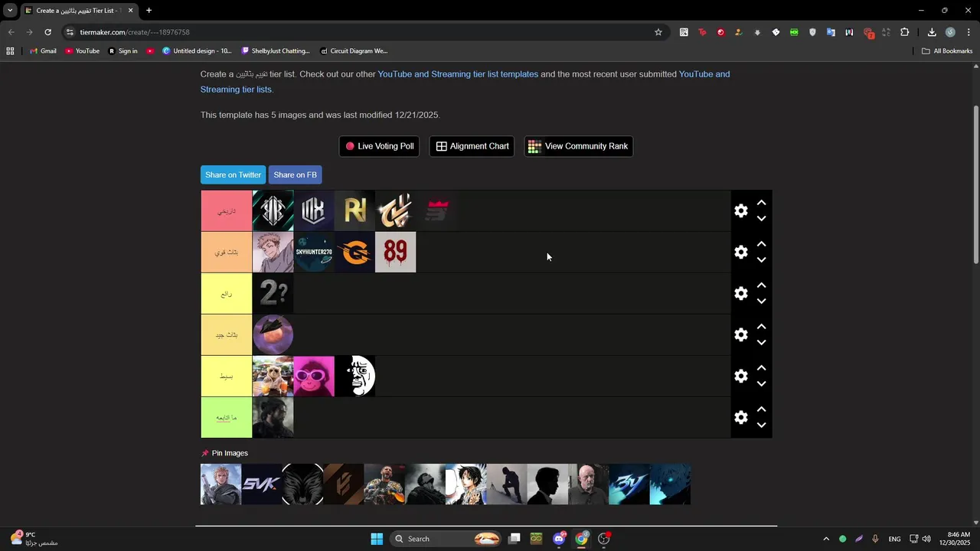Viewport: 980px width, 551px height.
Task: Click the Live Voting Poll button
Action: click(379, 146)
